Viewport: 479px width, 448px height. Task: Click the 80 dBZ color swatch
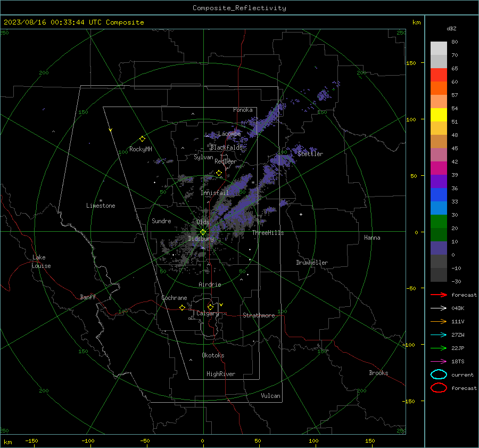pyautogui.click(x=439, y=48)
